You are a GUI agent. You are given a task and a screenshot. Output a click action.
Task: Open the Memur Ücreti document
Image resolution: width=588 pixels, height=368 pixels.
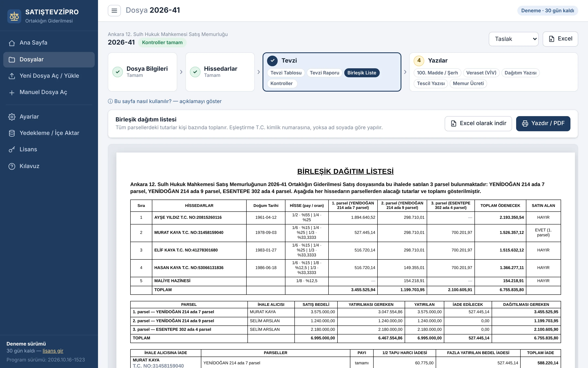[468, 83]
